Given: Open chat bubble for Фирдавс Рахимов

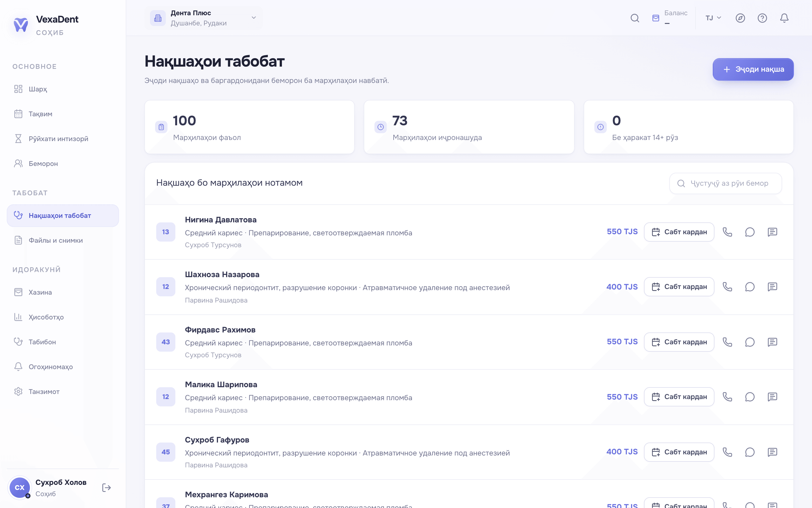Looking at the screenshot, I should (750, 342).
